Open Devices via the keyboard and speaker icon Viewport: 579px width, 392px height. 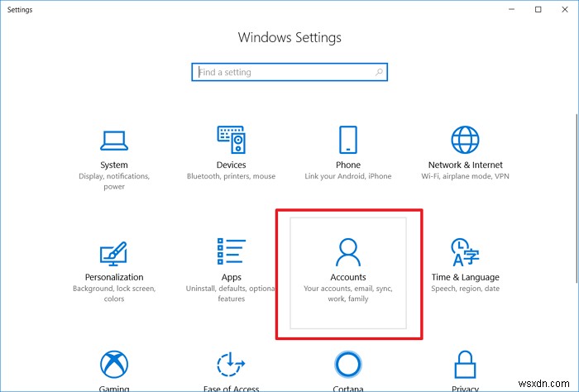point(231,140)
